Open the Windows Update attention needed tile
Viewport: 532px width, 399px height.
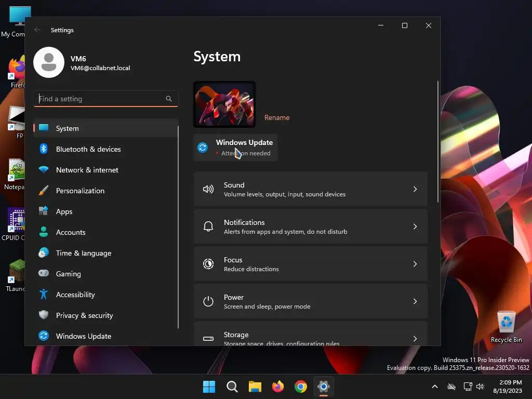point(235,148)
